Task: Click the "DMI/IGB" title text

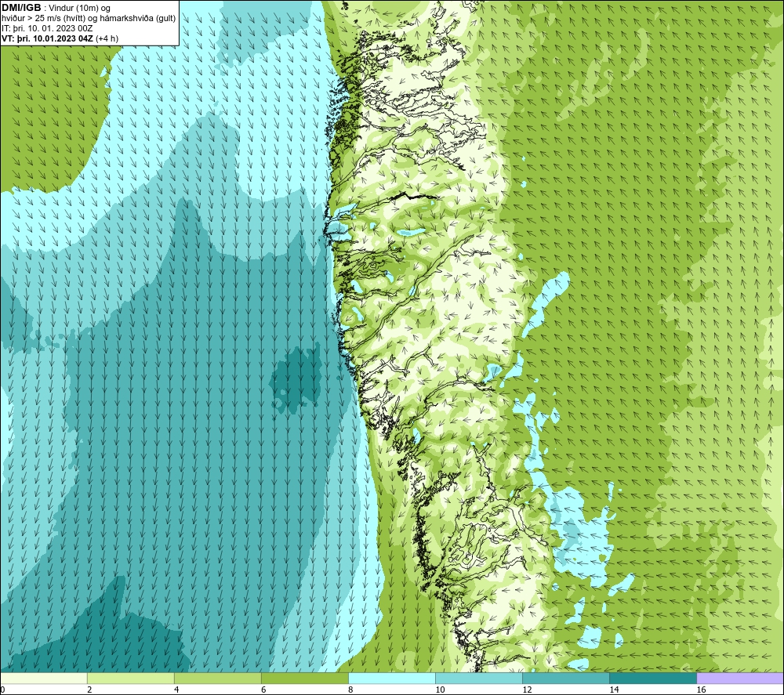Action: [21, 8]
